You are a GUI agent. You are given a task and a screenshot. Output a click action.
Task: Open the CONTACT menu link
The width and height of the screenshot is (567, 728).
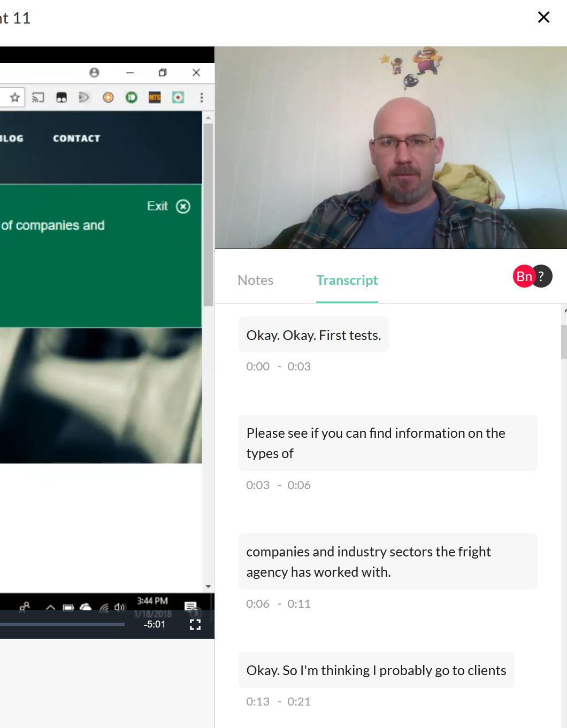[76, 138]
